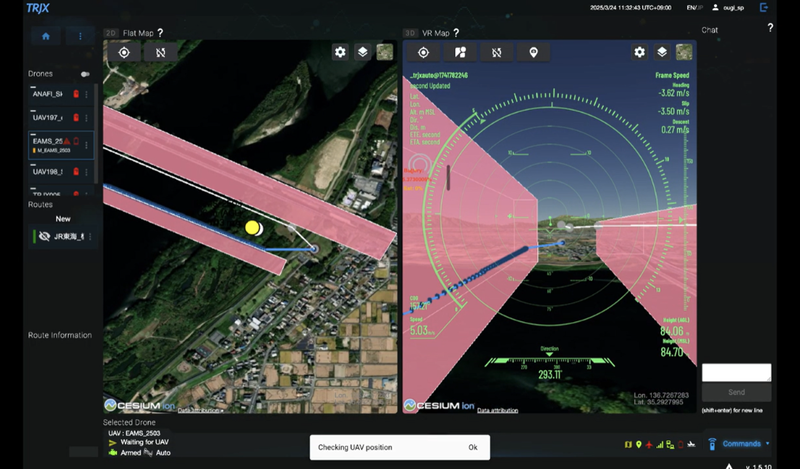Open the Commands dropdown menu
Viewport: 800px width, 469px height.
point(741,443)
